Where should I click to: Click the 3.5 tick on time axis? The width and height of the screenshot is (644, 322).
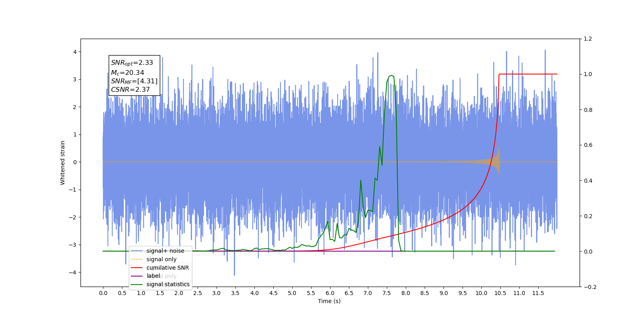click(235, 293)
